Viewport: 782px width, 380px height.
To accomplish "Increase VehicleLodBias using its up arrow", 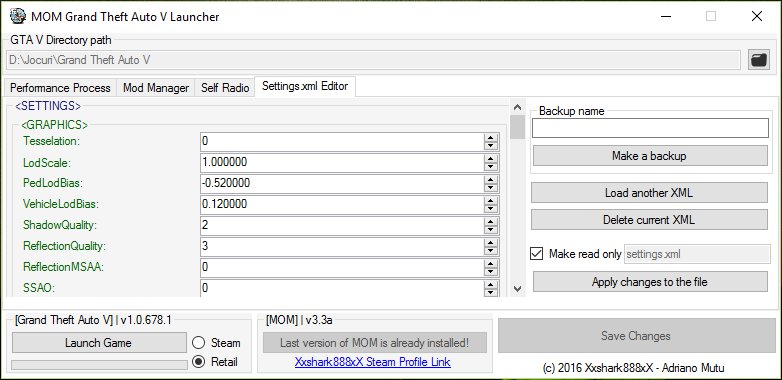I will click(491, 200).
